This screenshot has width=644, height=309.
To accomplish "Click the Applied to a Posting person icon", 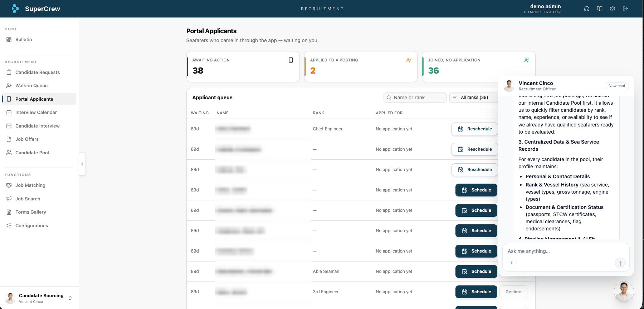I will click(409, 60).
